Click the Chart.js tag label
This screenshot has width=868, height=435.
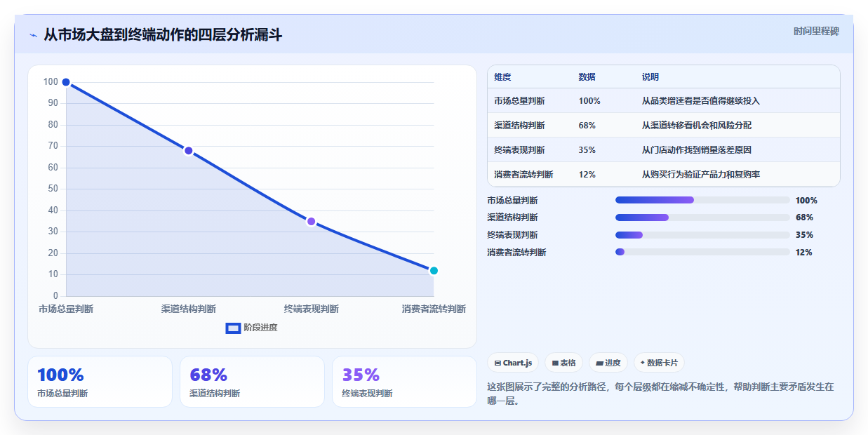tap(517, 363)
